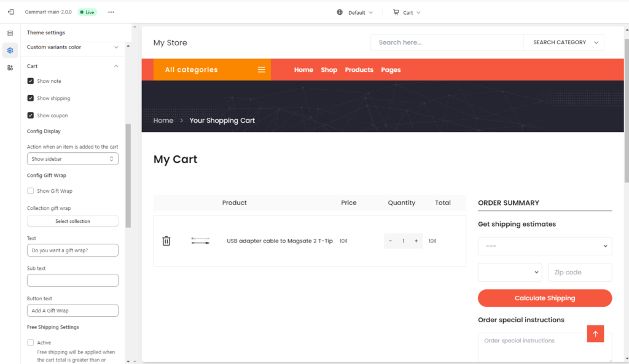
Task: Click the Pages navigation menu item
Action: [391, 70]
